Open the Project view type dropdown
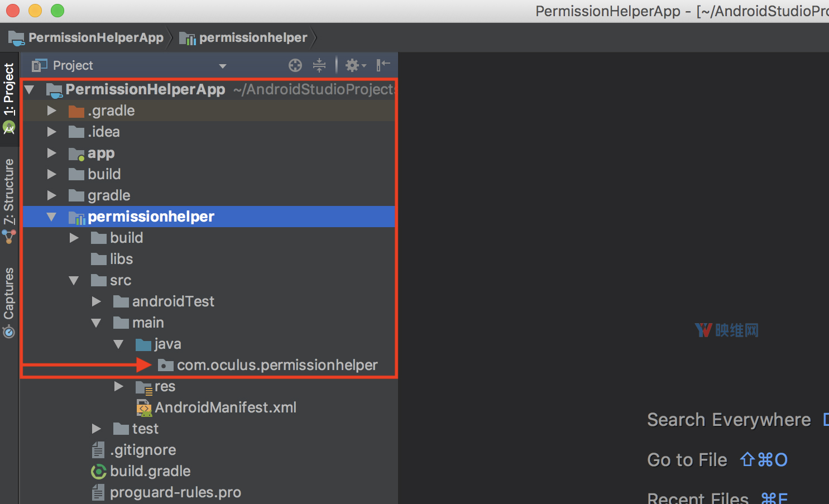 pyautogui.click(x=223, y=66)
